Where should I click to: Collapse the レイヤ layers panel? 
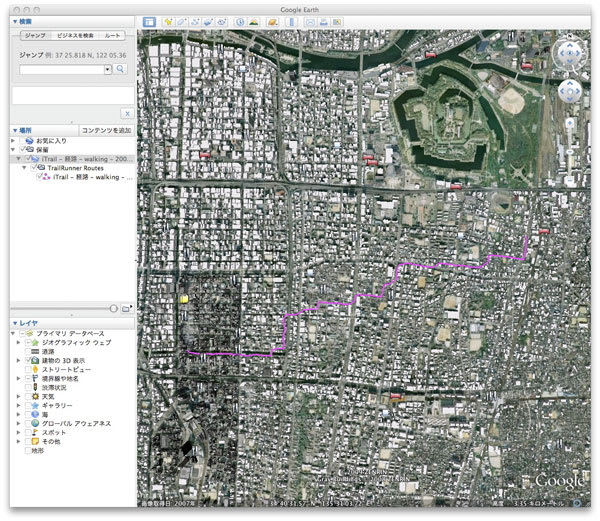[x=15, y=323]
